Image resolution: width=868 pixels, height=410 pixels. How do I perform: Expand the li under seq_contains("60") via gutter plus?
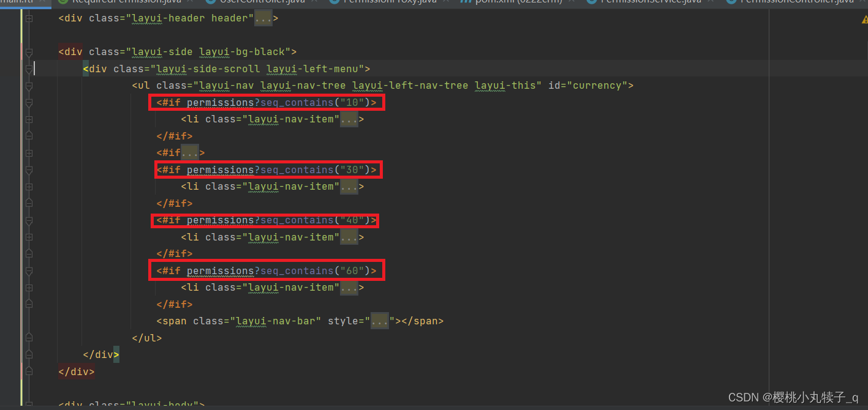coord(29,288)
